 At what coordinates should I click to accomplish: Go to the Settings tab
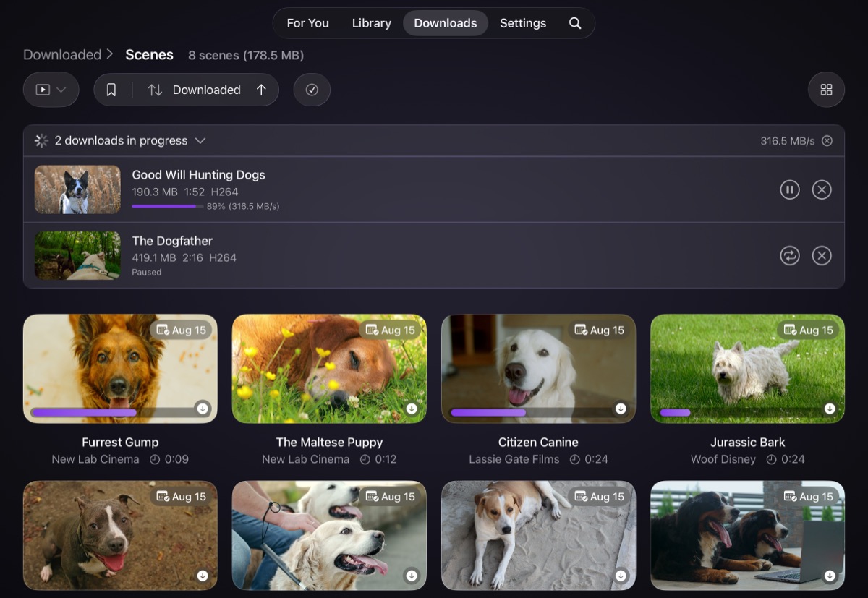(523, 23)
